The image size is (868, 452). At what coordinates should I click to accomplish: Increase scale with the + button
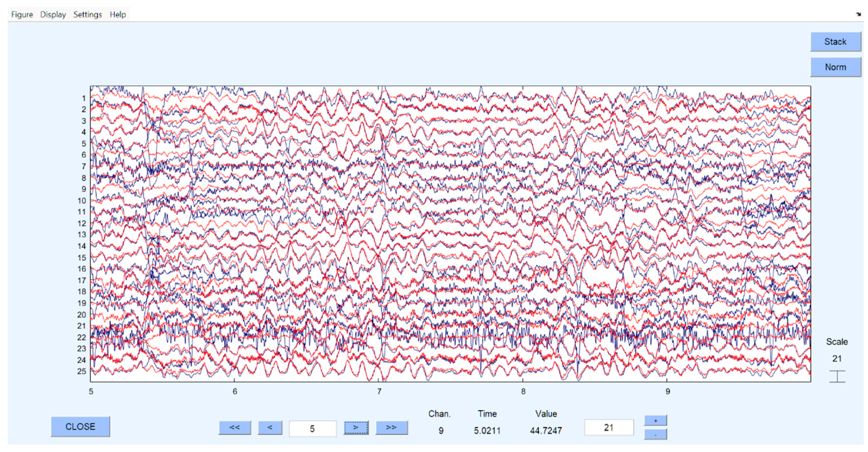[655, 421]
